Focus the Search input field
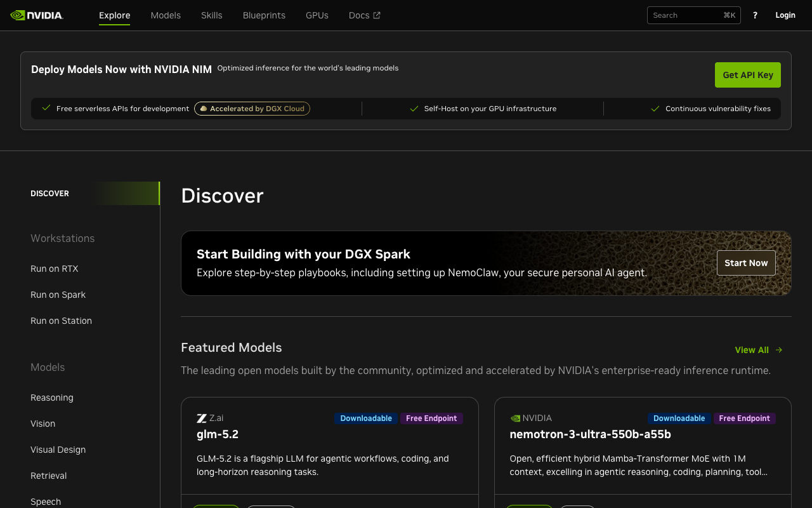The image size is (812, 508). 694,15
